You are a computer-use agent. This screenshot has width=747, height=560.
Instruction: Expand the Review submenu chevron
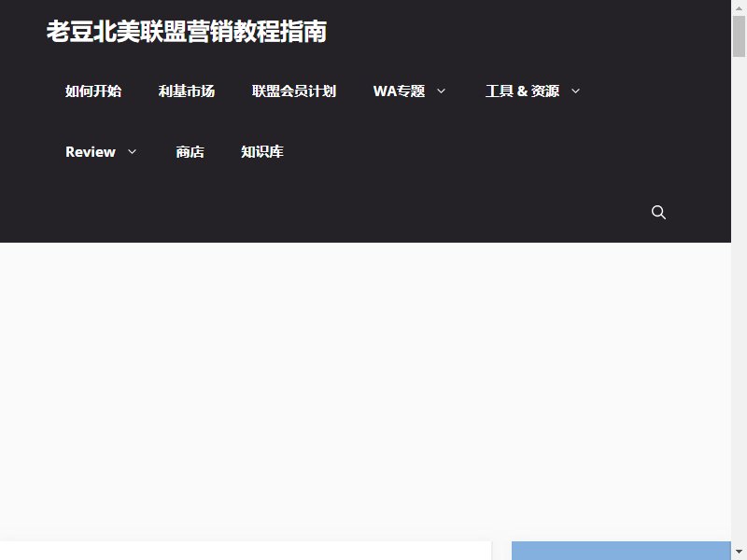pyautogui.click(x=132, y=152)
